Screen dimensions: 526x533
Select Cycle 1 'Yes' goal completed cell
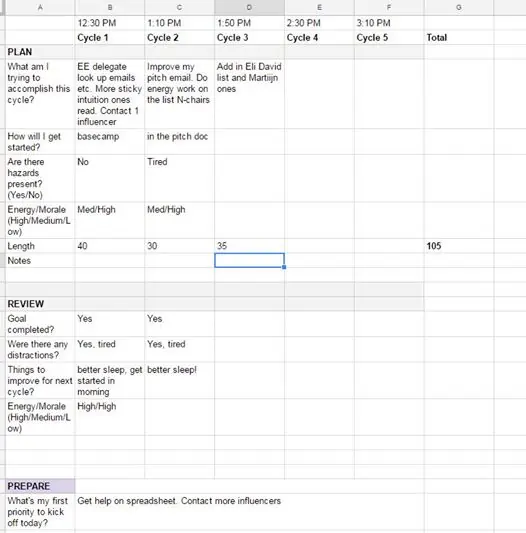[x=110, y=324]
